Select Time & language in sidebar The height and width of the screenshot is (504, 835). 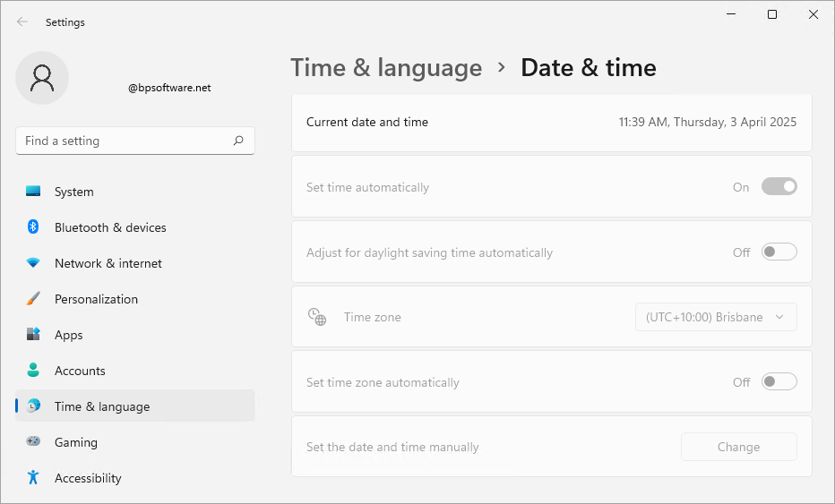(x=135, y=406)
